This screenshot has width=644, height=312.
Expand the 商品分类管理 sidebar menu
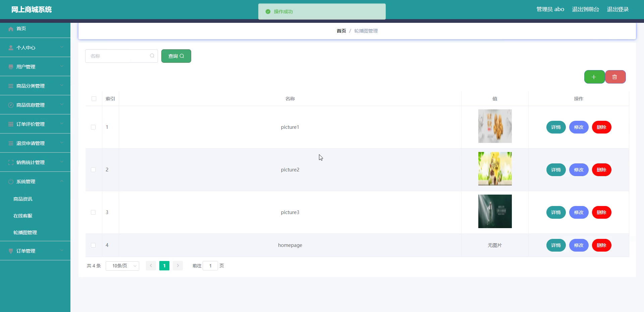pyautogui.click(x=35, y=86)
